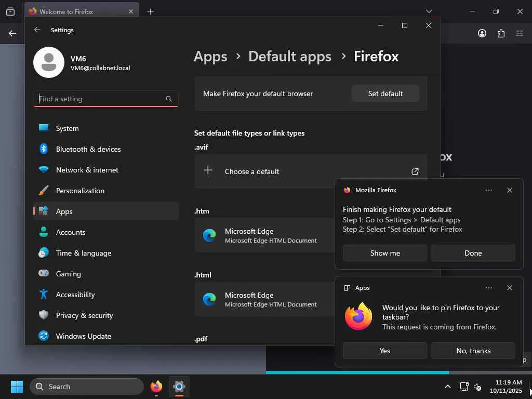Image resolution: width=532 pixels, height=399 pixels.
Task: Open the Windows Start menu
Action: (17, 387)
